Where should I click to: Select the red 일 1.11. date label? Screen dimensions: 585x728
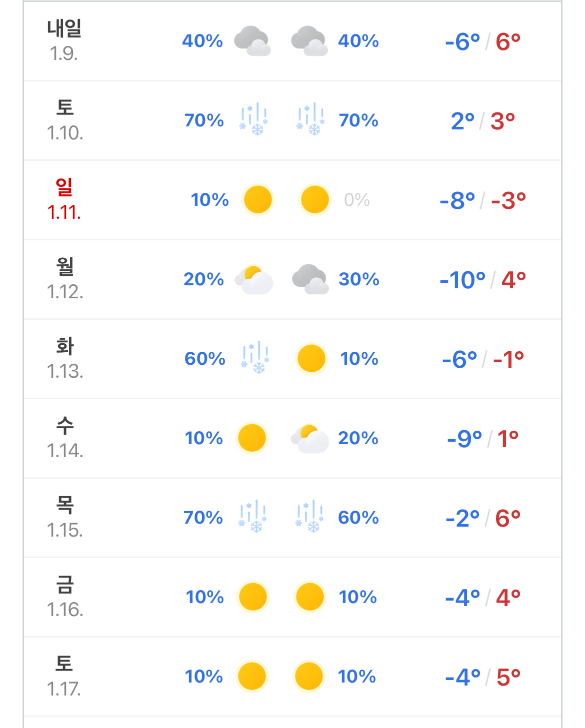point(64,199)
